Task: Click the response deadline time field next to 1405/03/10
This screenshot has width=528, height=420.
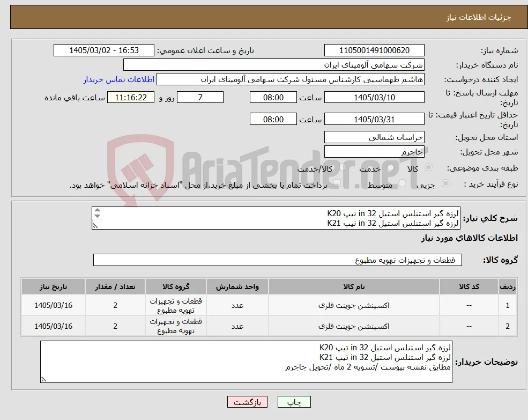Action: point(273,98)
